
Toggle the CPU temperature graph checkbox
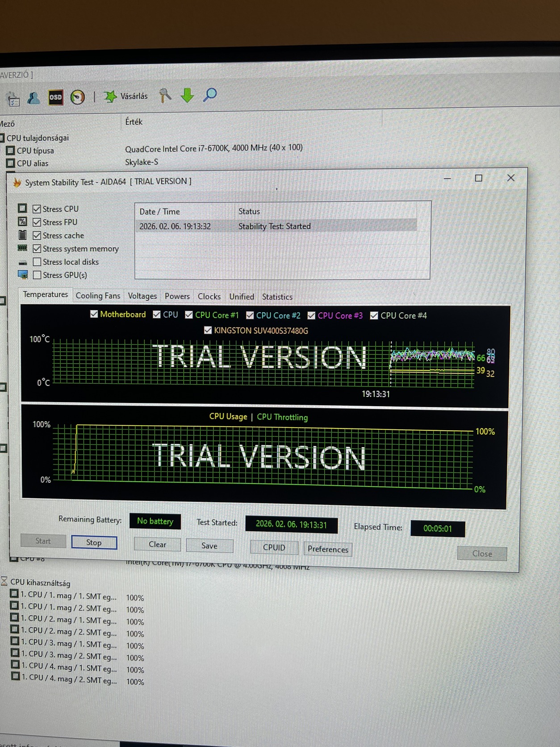[156, 315]
